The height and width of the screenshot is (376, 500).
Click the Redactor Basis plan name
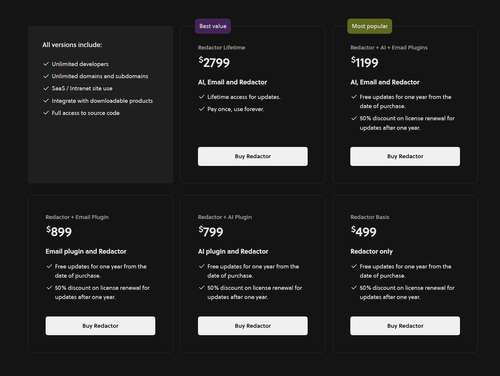coord(370,217)
